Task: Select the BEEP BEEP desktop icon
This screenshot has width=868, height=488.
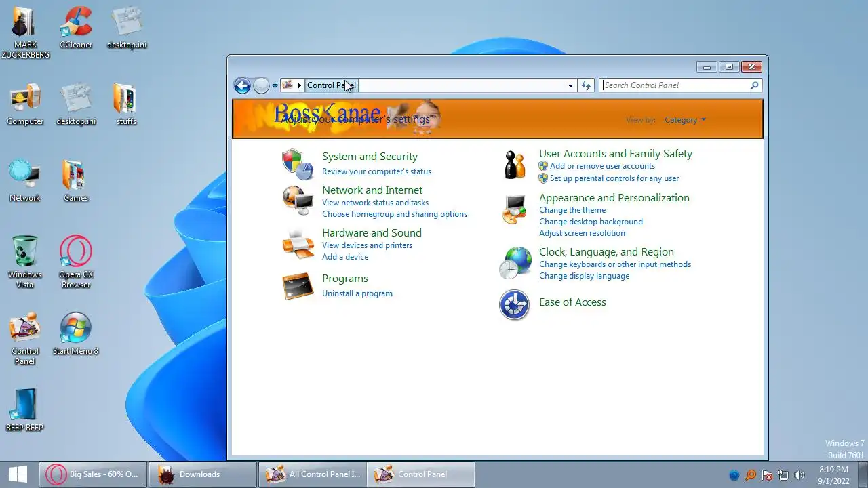Action: tap(25, 411)
